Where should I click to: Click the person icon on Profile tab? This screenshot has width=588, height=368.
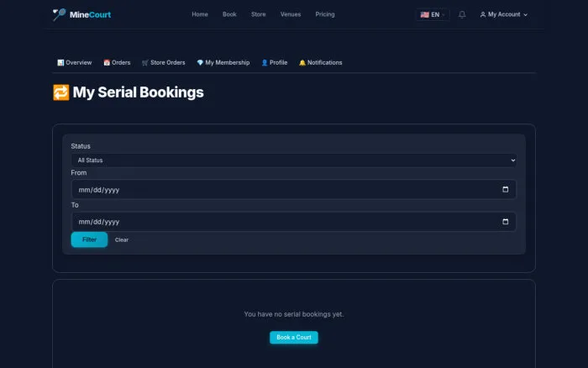point(265,63)
